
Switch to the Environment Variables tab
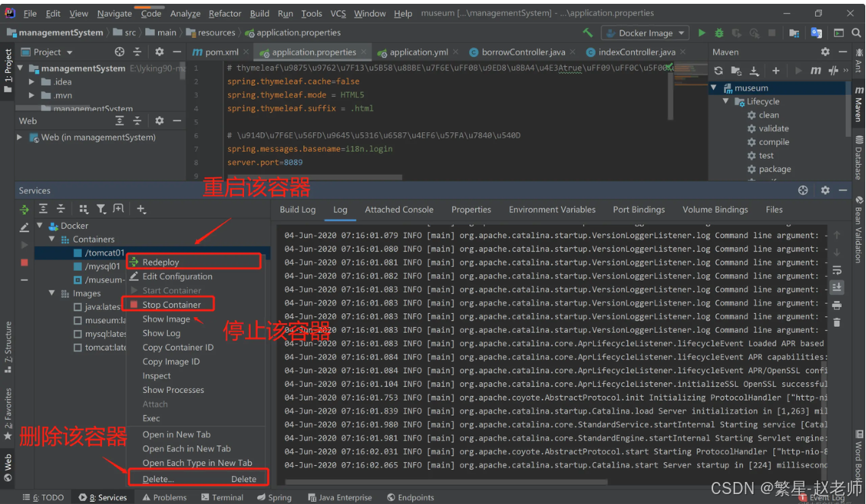[x=552, y=210]
